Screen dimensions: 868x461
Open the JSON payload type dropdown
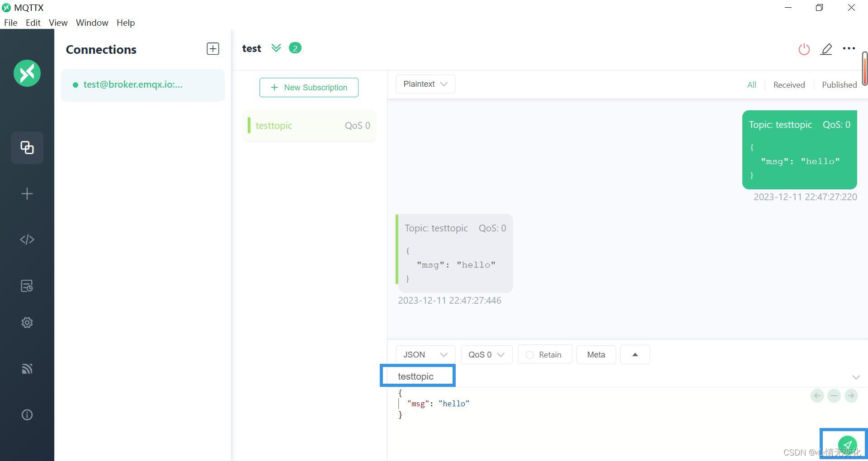tap(425, 355)
